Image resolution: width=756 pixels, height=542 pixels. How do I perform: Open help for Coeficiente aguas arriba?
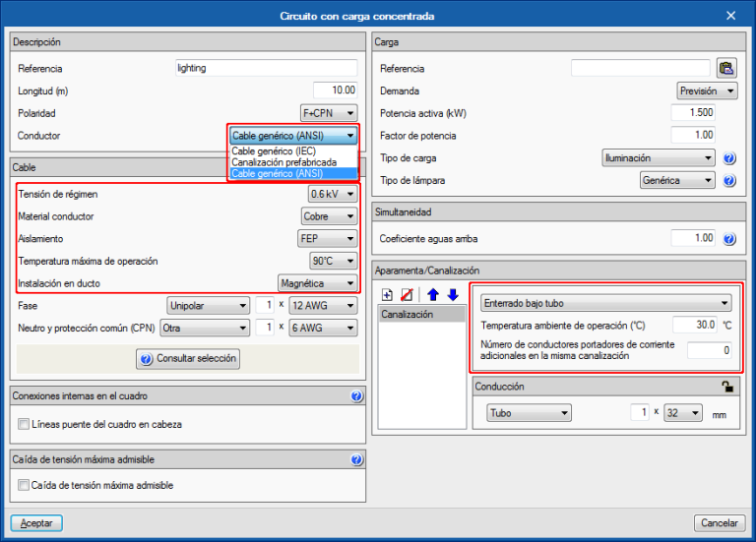[729, 239]
